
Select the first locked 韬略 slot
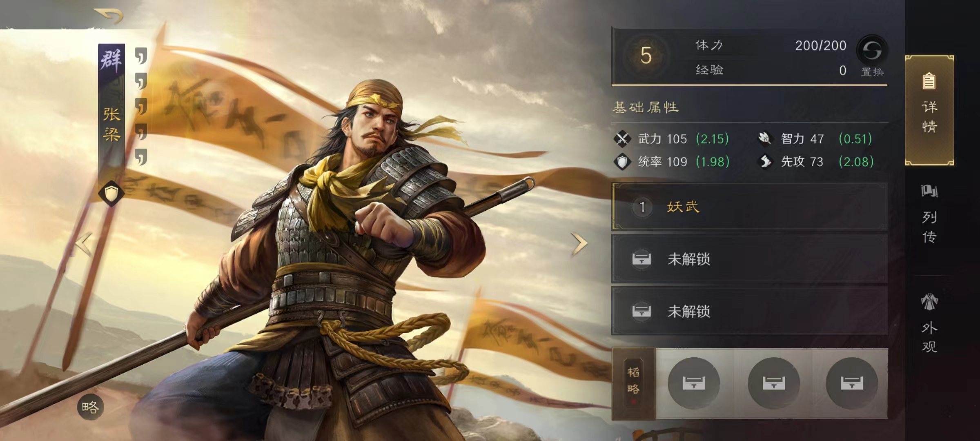694,383
